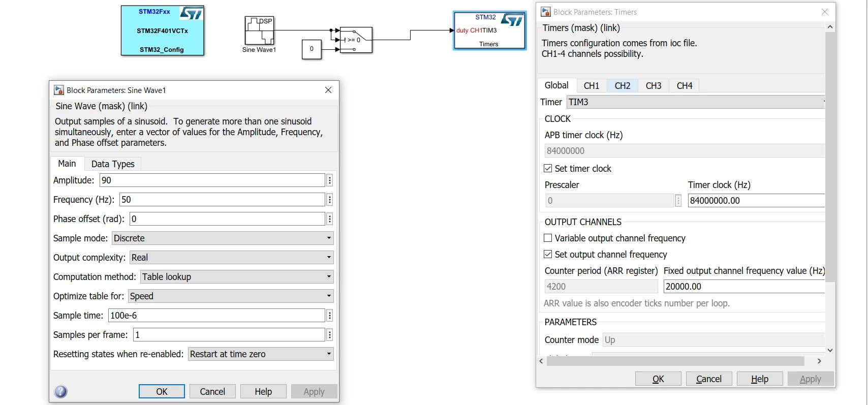The height and width of the screenshot is (405, 868).
Task: Open the Phase offset field options menu
Action: pyautogui.click(x=330, y=219)
